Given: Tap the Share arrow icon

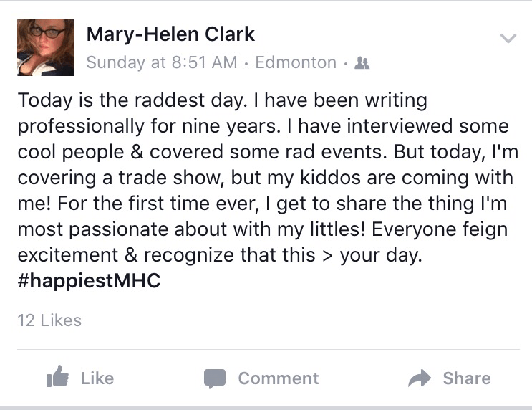Looking at the screenshot, I should 420,378.
